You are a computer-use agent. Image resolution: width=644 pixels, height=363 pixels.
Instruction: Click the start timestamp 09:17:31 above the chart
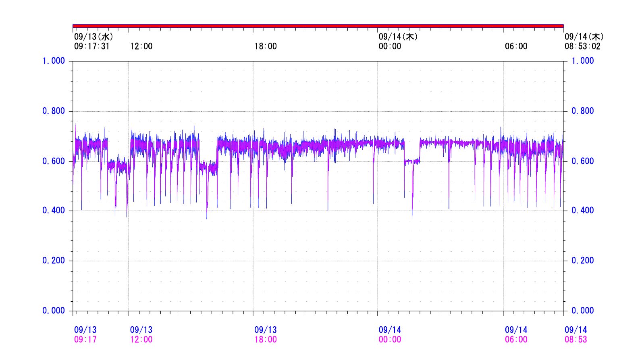pyautogui.click(x=92, y=46)
